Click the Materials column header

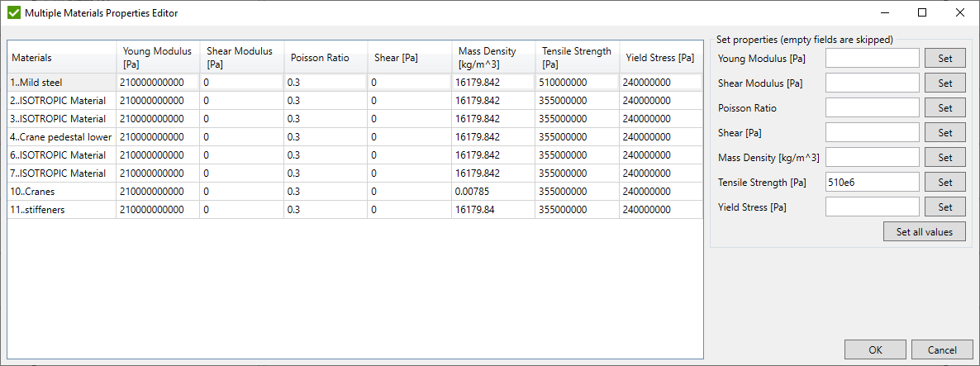tap(61, 58)
